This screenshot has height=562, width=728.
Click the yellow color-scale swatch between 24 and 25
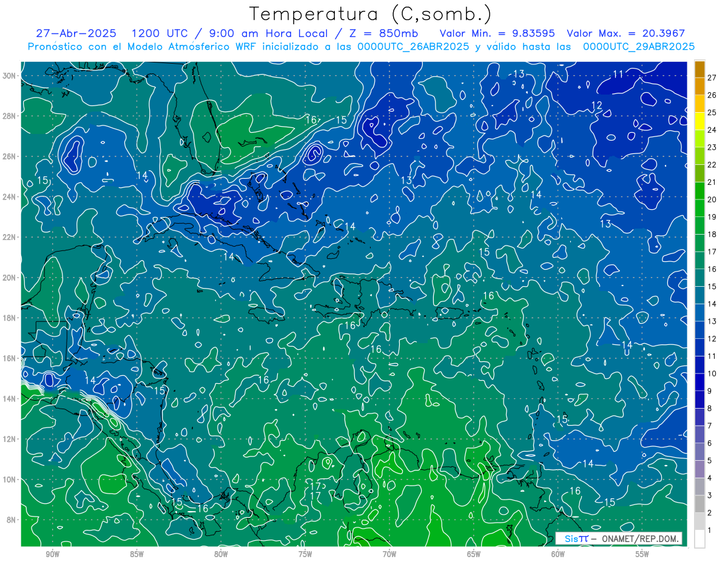point(699,121)
